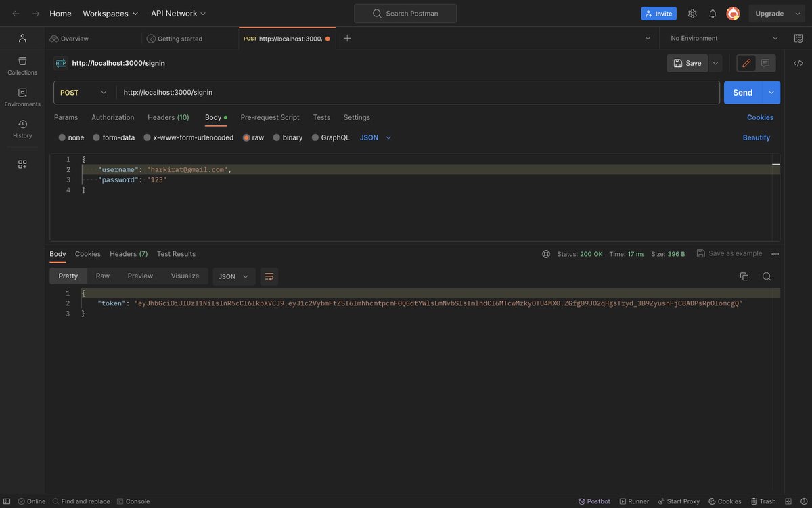The image size is (812, 508).
Task: Select the binary body type
Action: point(288,137)
